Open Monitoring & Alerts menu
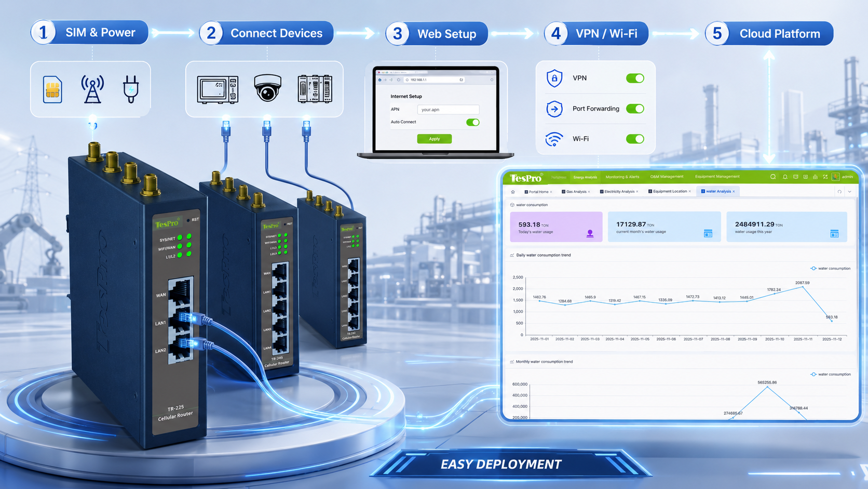The image size is (868, 489). coord(622,177)
